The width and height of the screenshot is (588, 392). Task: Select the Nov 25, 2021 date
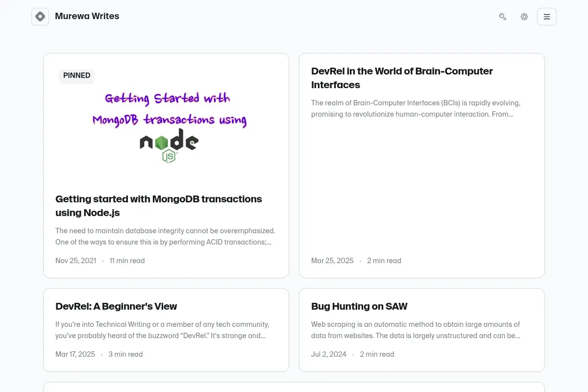[x=76, y=261]
